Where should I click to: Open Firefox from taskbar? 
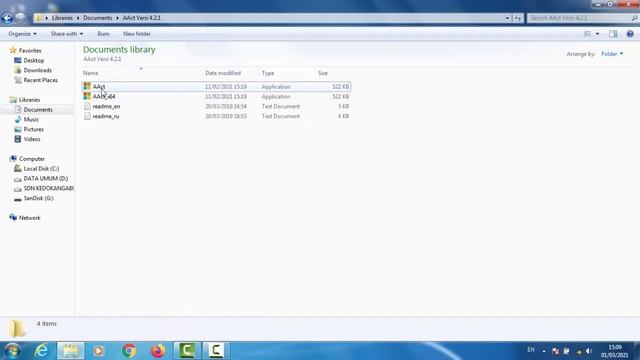point(158,351)
